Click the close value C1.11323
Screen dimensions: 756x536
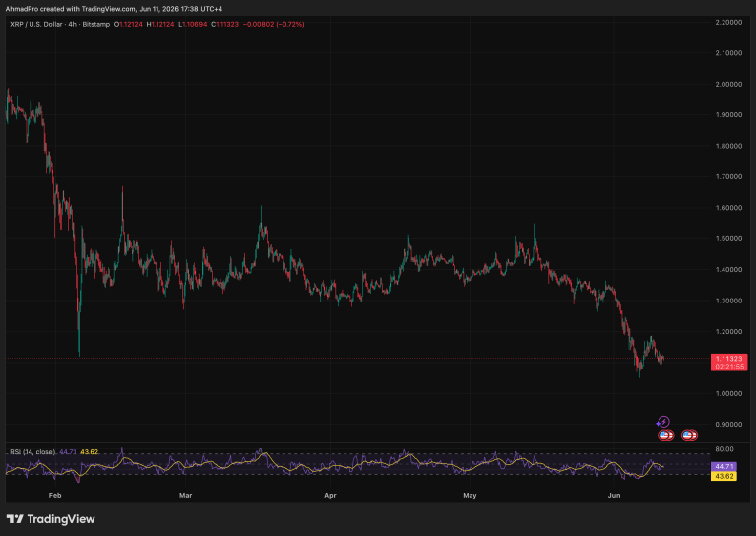tap(225, 24)
